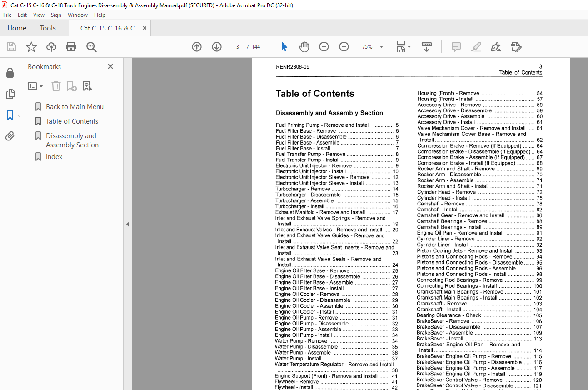Open the Sign menu
The width and height of the screenshot is (588, 390).
(x=56, y=15)
